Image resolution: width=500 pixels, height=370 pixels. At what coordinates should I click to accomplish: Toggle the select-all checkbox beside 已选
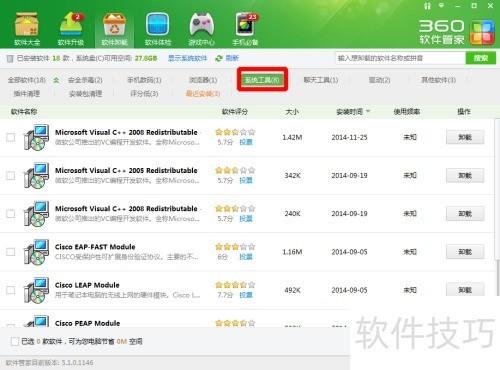pyautogui.click(x=15, y=341)
